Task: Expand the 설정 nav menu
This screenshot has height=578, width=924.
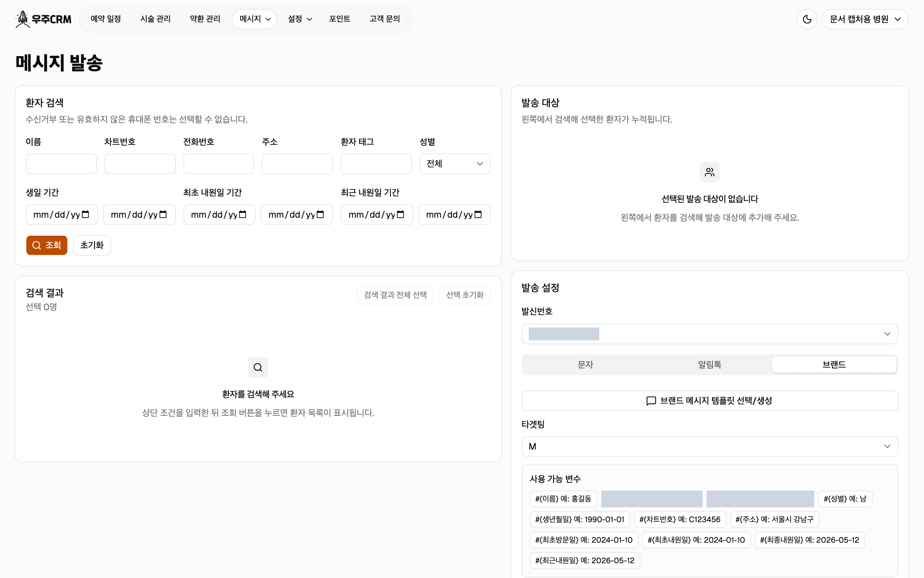Action: [300, 19]
